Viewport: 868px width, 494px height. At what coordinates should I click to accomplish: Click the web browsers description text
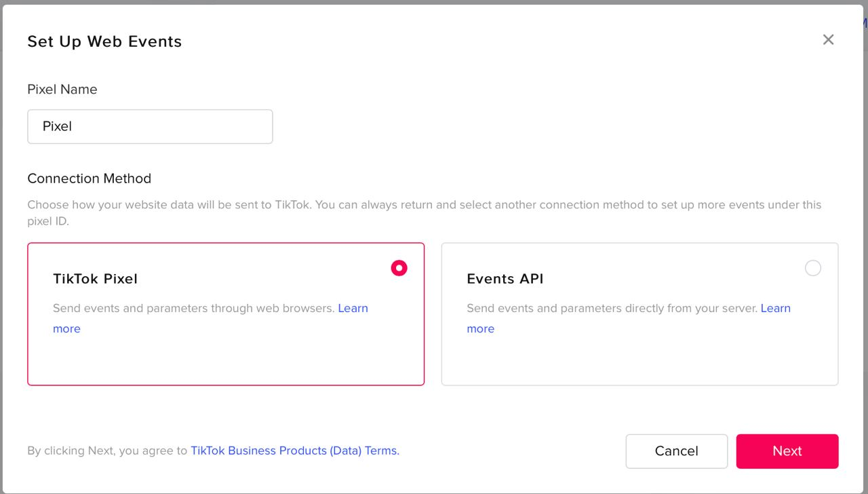coord(194,308)
